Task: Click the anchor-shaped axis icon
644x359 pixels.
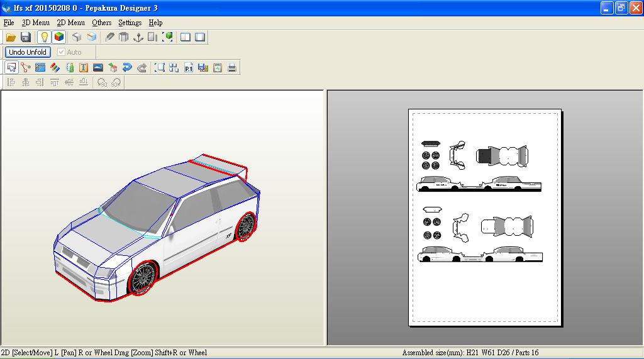Action: (138, 37)
